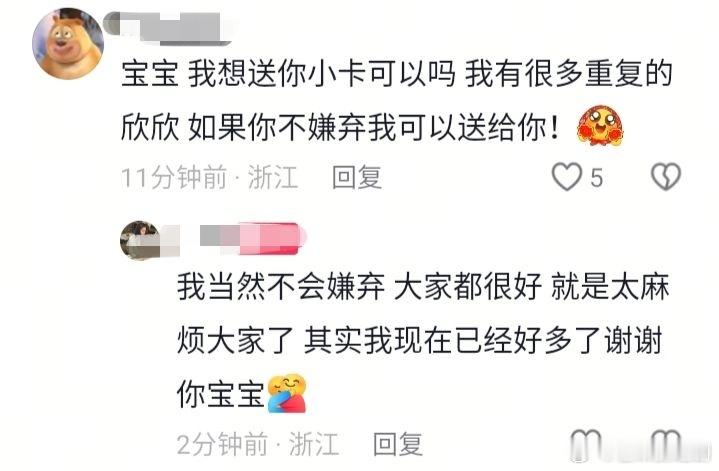This screenshot has height=471, width=719.
Task: Click 浙江 location beside 11分钟前
Action: (272, 177)
